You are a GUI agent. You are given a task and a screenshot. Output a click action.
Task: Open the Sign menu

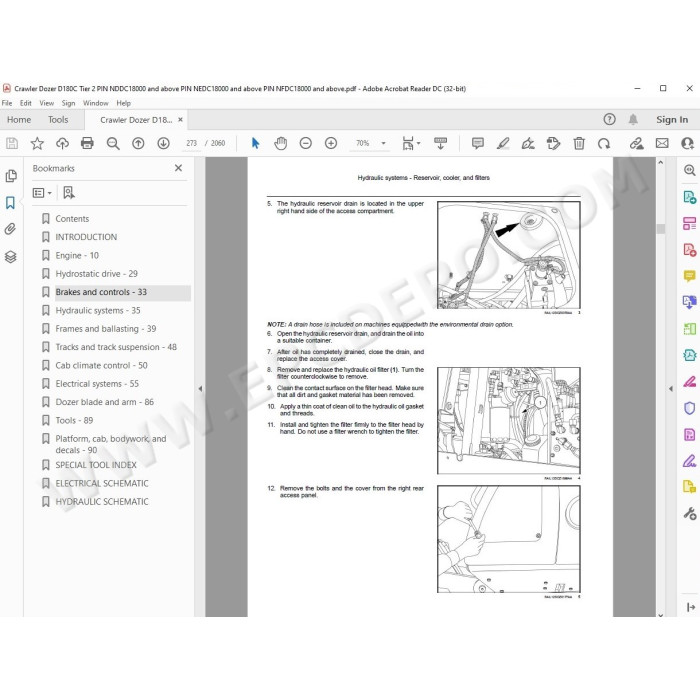(68, 103)
